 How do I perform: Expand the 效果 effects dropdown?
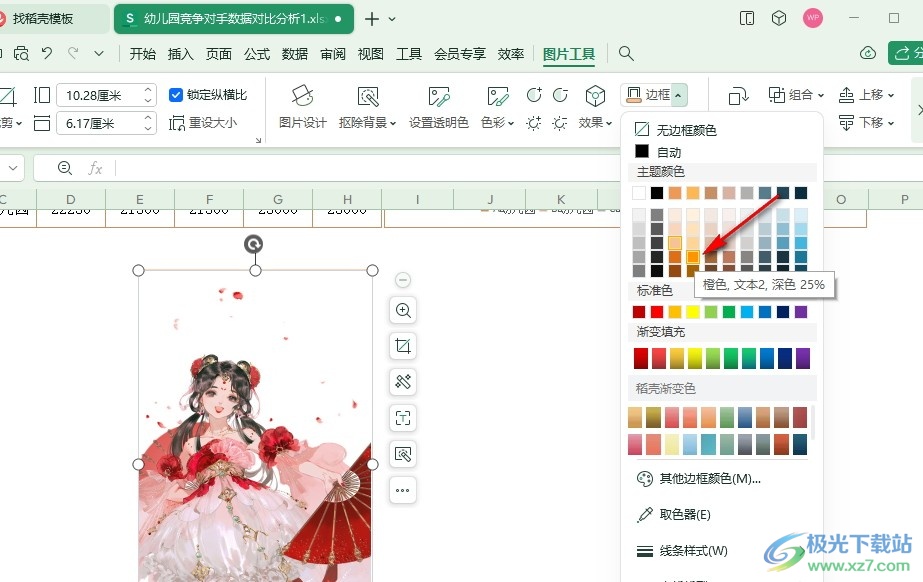click(x=609, y=123)
